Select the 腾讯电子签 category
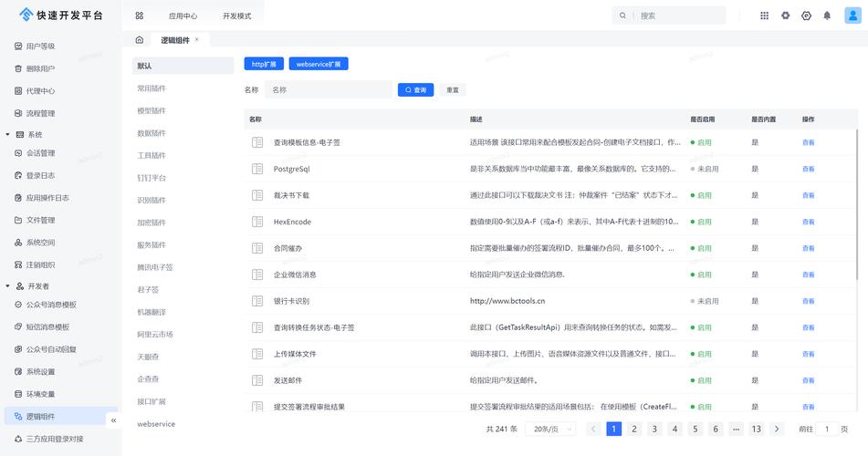 pyautogui.click(x=155, y=267)
